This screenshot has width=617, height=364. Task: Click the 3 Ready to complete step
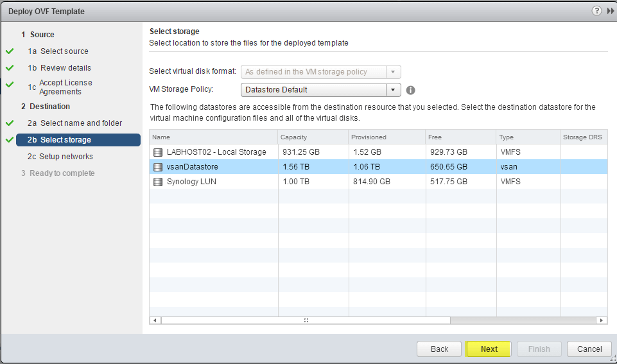click(x=58, y=173)
